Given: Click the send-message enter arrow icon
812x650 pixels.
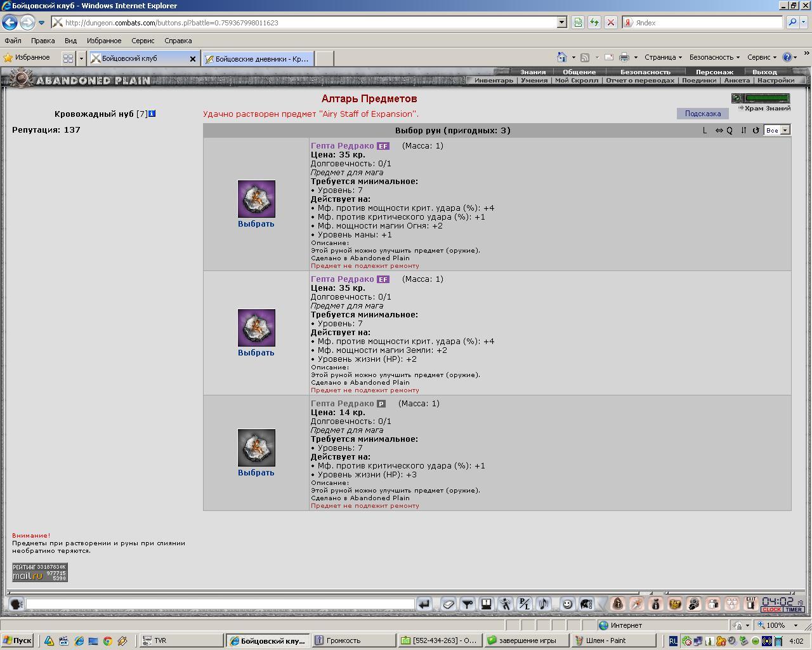Looking at the screenshot, I should 424,604.
